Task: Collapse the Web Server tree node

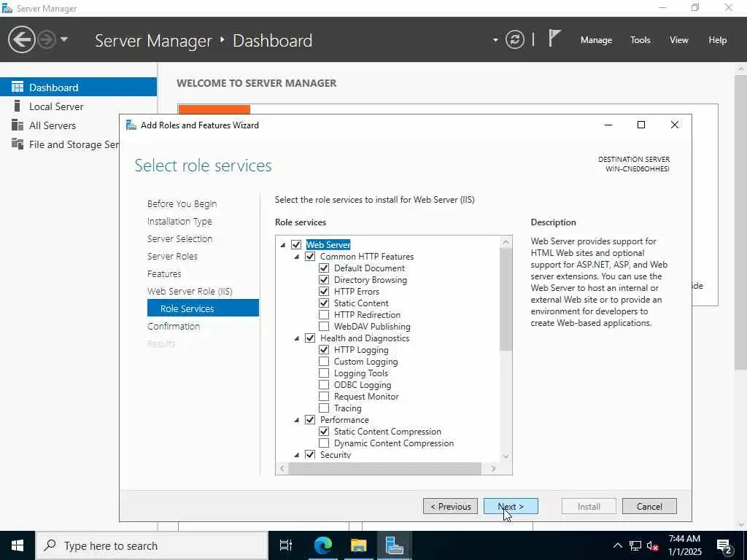Action: click(x=283, y=245)
